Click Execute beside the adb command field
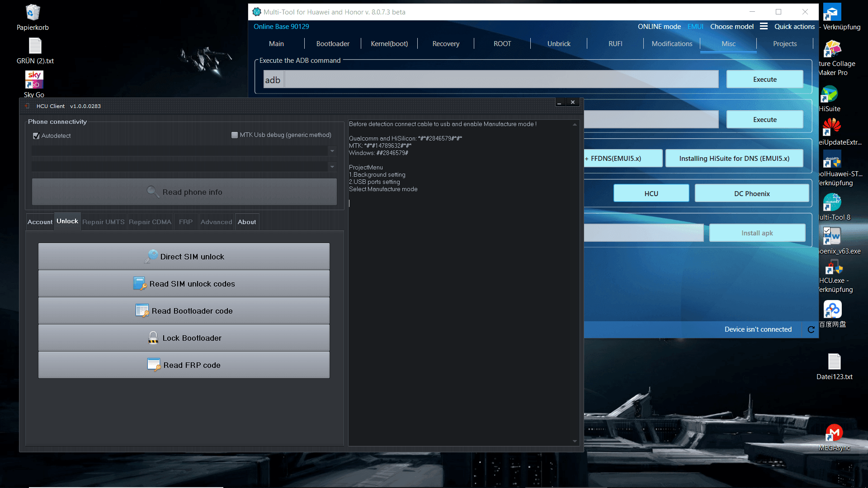Image resolution: width=868 pixels, height=488 pixels. (765, 80)
